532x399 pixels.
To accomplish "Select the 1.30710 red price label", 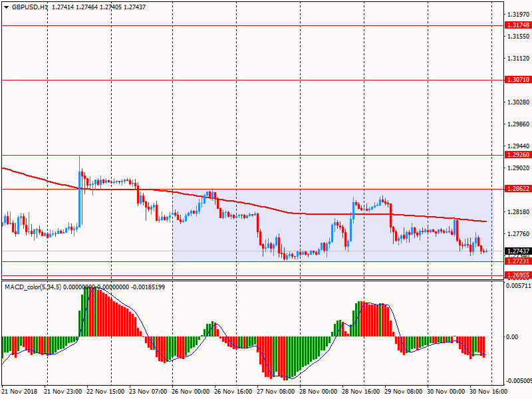I will point(517,80).
